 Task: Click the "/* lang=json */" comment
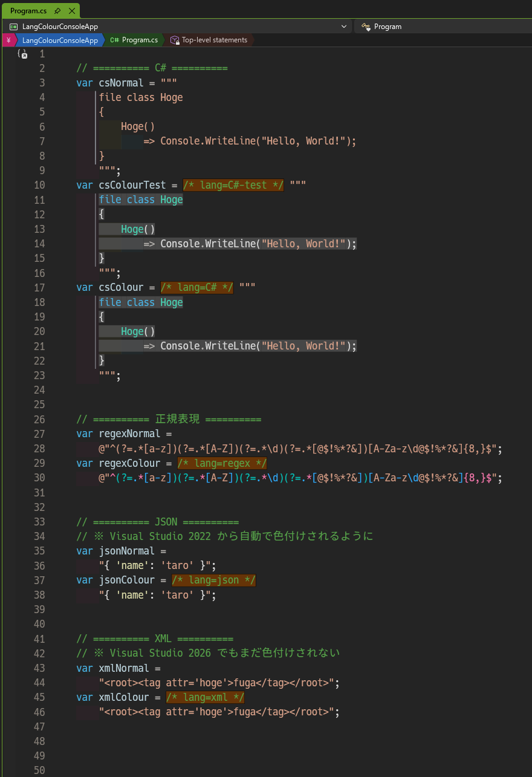214,580
